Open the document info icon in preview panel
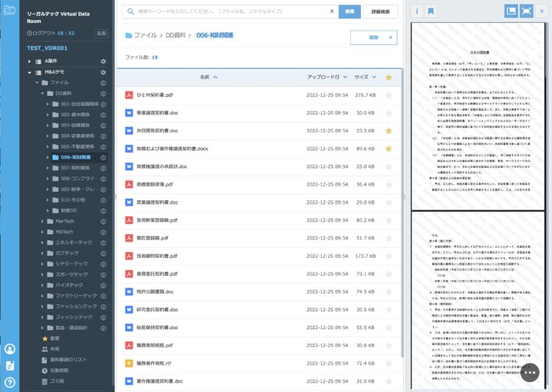This screenshot has width=552, height=392. [x=417, y=12]
